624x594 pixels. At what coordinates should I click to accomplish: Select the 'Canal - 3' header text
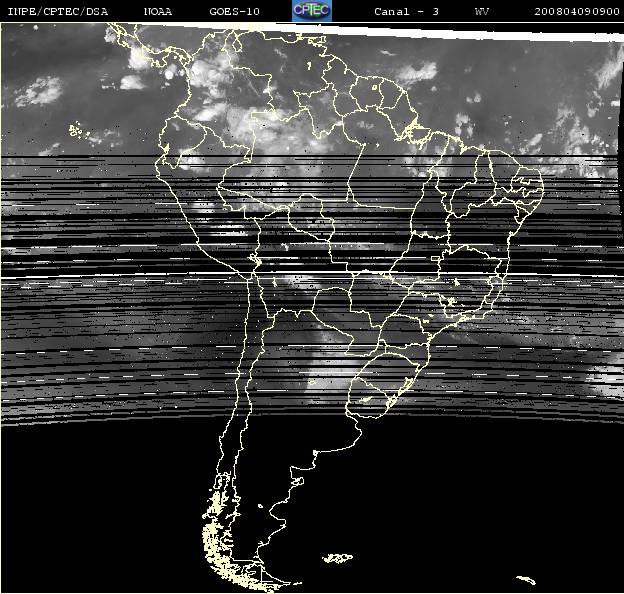tap(406, 12)
